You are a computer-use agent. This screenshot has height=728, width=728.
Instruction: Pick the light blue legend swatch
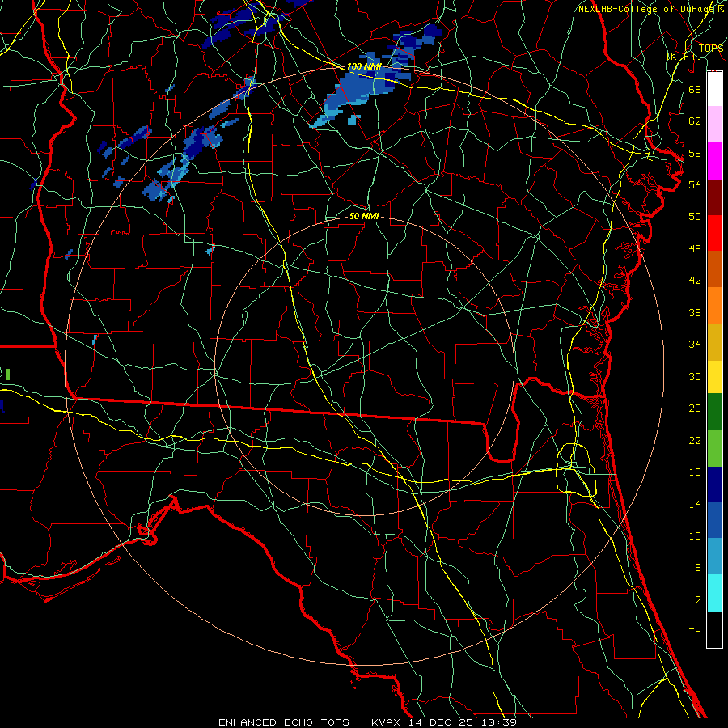tap(714, 557)
